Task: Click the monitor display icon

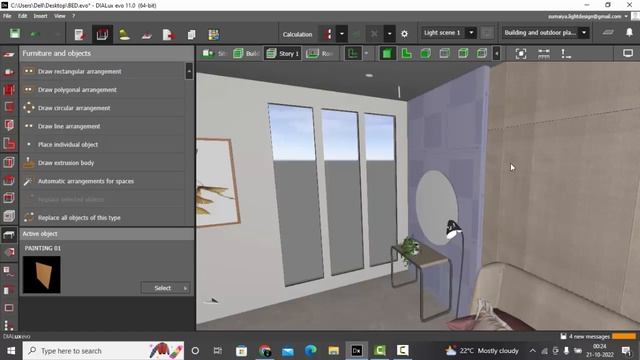Action: point(628,53)
